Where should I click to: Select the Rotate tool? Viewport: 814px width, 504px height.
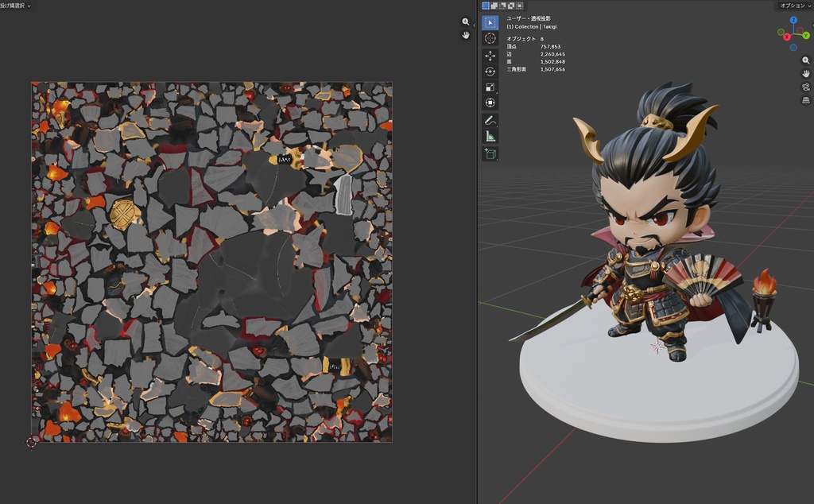pos(490,71)
